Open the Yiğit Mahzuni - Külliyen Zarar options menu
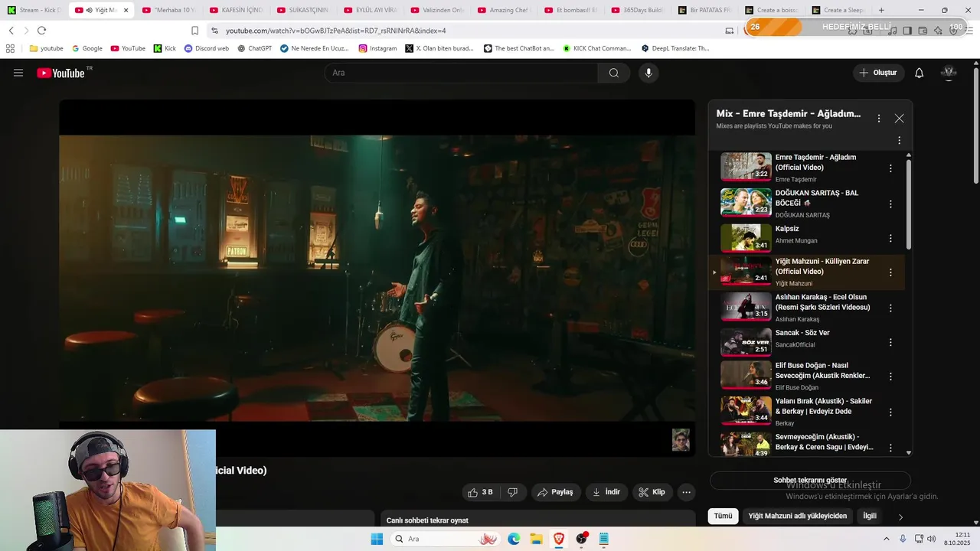 890,272
